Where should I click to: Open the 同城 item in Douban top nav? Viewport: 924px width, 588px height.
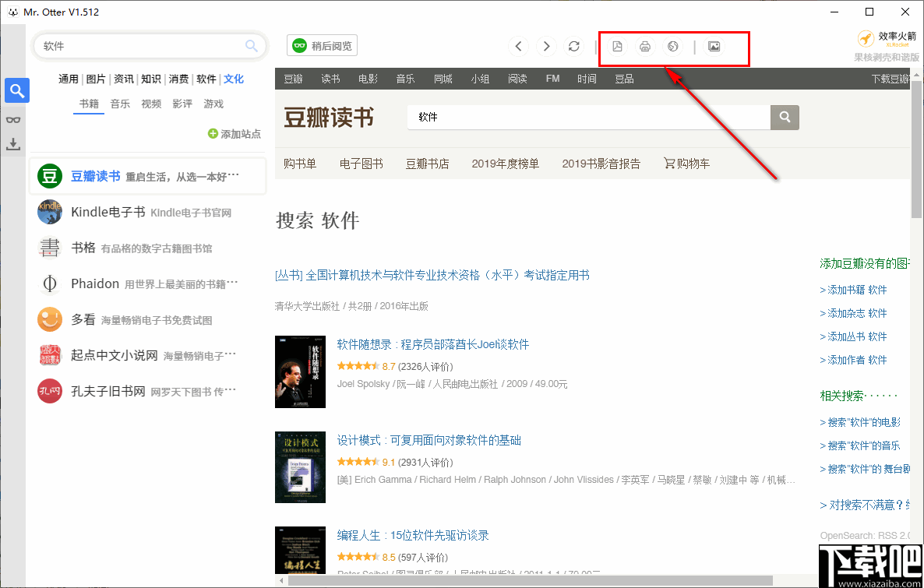coord(443,79)
